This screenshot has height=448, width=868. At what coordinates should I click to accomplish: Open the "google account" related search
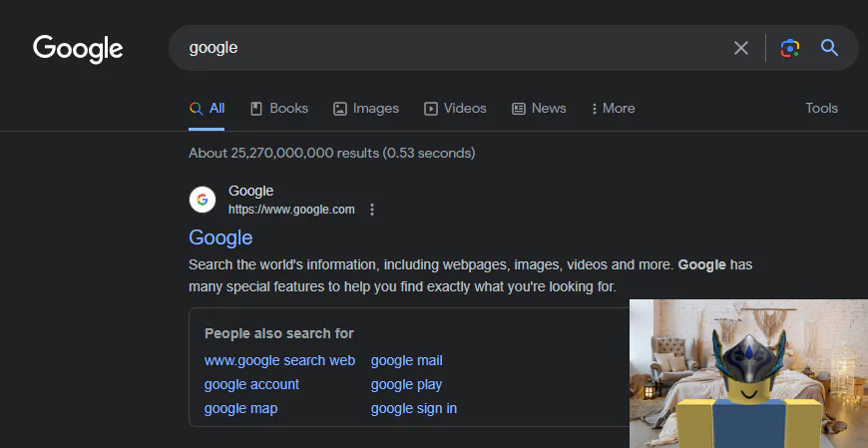click(x=251, y=384)
